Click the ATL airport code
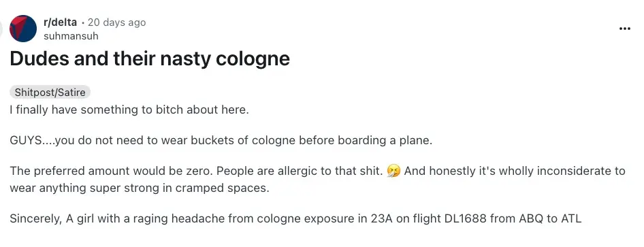 coord(570,218)
